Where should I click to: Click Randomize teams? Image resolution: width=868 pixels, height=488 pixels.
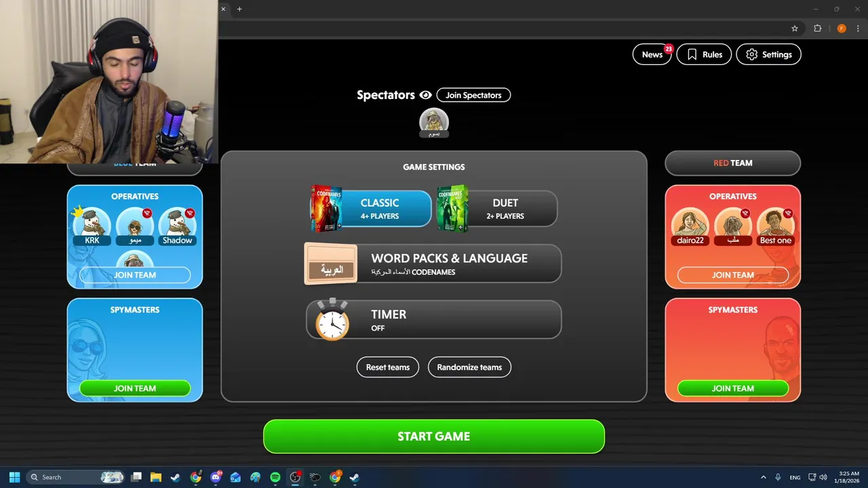coord(469,367)
